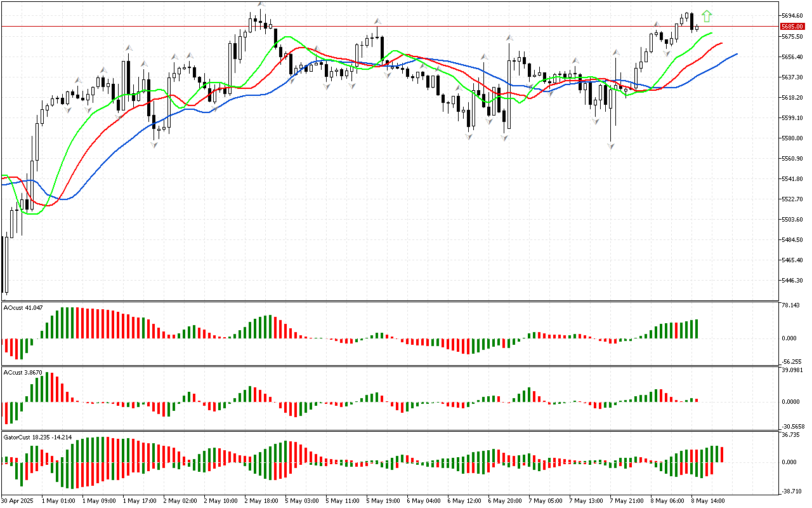This screenshot has height=508, width=812.
Task: Select the up fractal above the 5 May 19:00 peak
Action: 377,22
